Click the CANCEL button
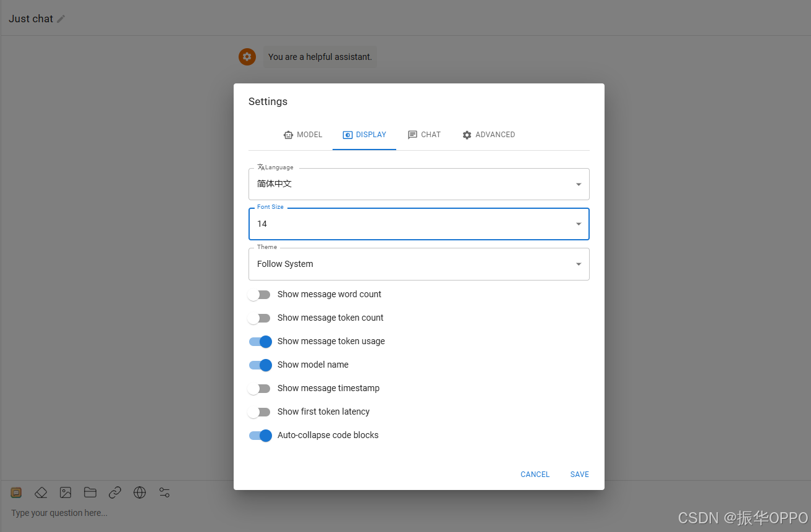The width and height of the screenshot is (811, 532). pyautogui.click(x=535, y=475)
